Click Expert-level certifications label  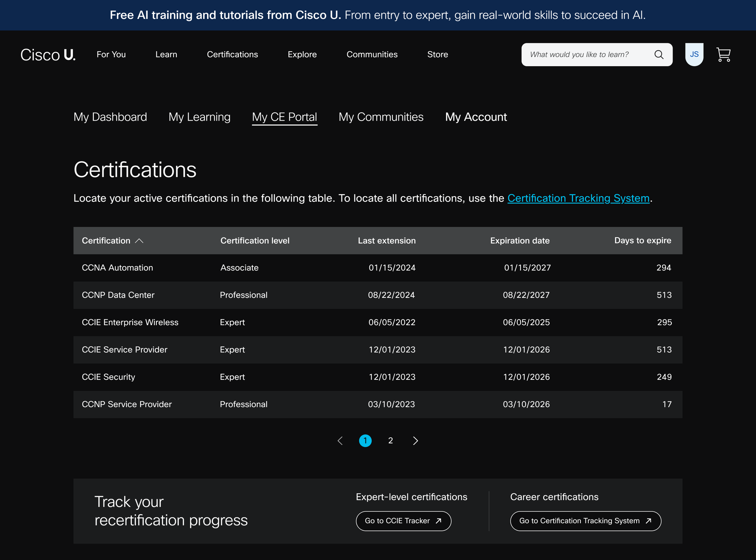(x=411, y=497)
